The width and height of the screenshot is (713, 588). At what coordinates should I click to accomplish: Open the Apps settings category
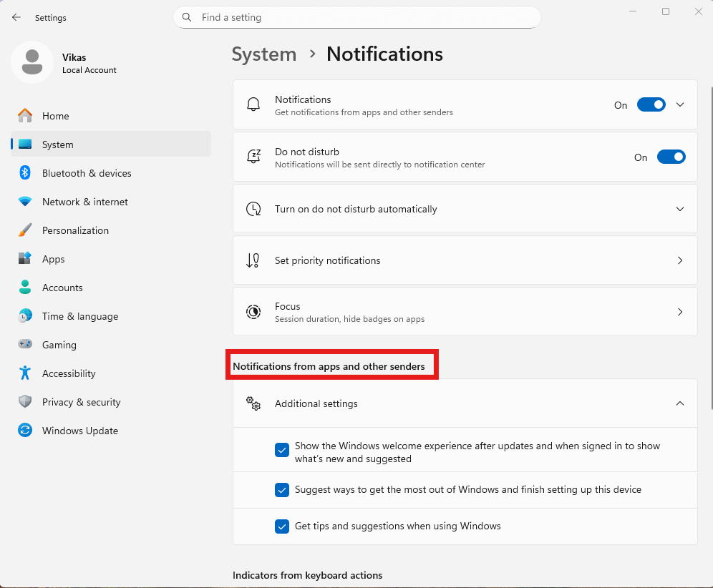coord(53,259)
